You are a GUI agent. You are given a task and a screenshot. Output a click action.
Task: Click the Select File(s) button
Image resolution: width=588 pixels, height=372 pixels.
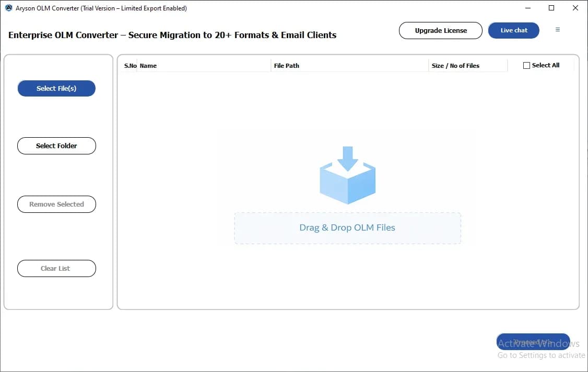click(56, 88)
